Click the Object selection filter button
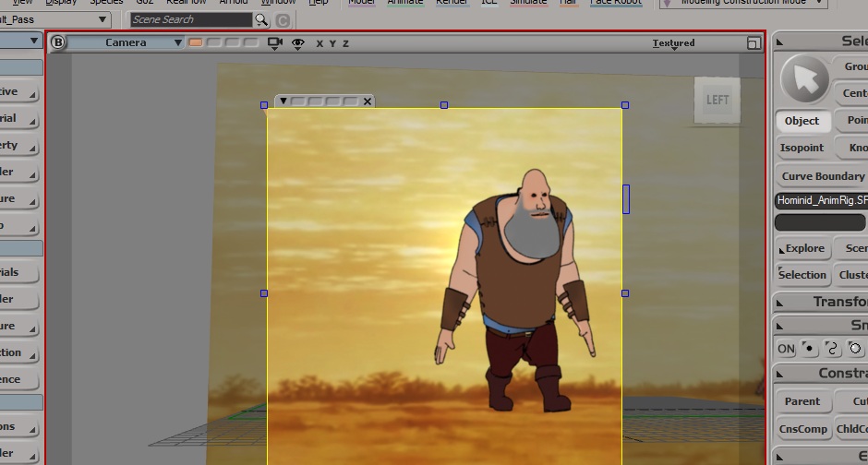868x465 pixels. 802,121
